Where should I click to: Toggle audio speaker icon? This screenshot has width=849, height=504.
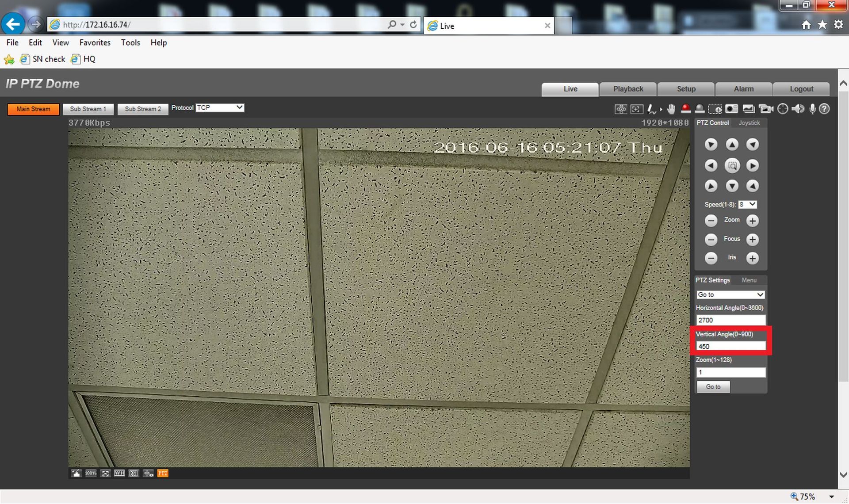(798, 109)
